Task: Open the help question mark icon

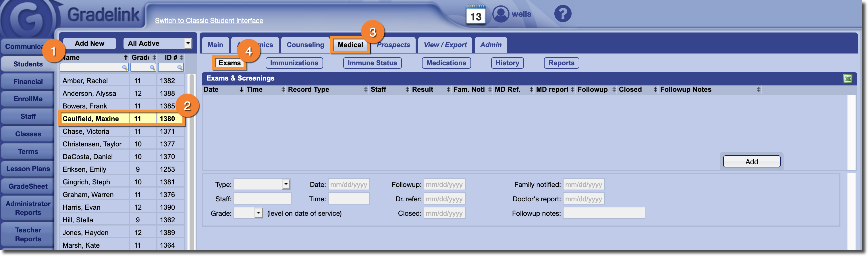Action: pyautogui.click(x=562, y=14)
